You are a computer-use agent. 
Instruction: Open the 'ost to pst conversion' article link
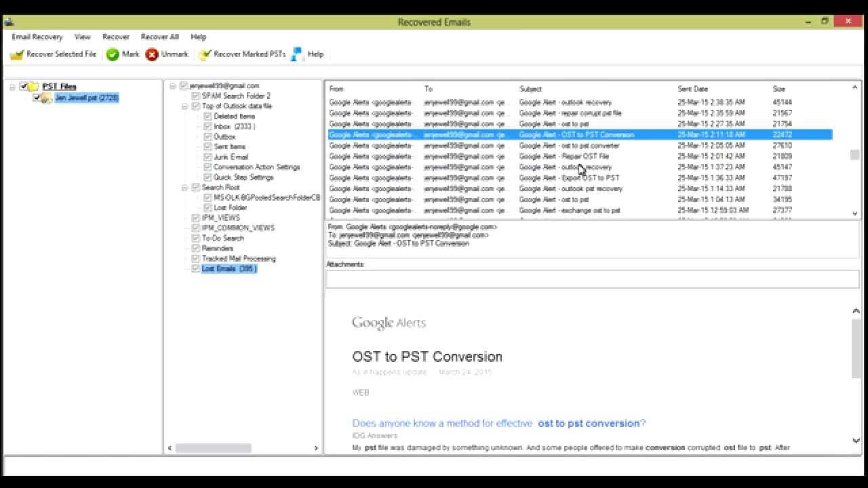click(x=498, y=424)
